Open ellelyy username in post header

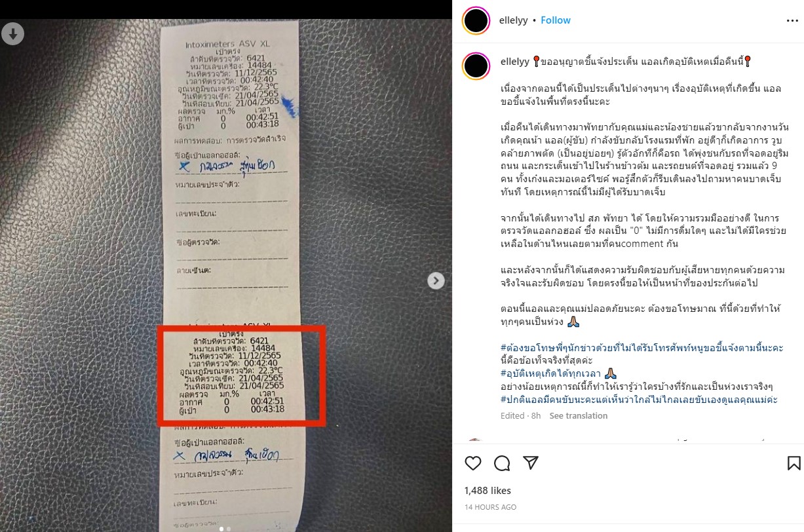[515, 20]
